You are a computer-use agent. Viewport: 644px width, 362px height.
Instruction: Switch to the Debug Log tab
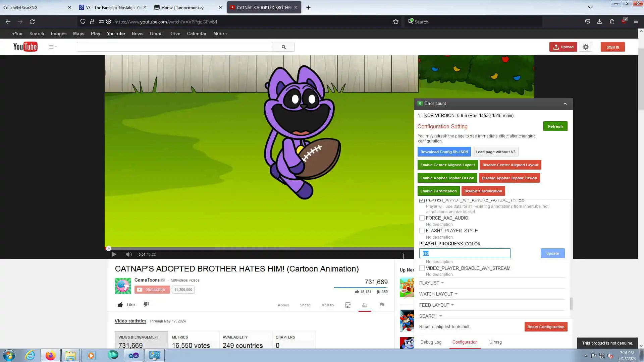(x=431, y=342)
